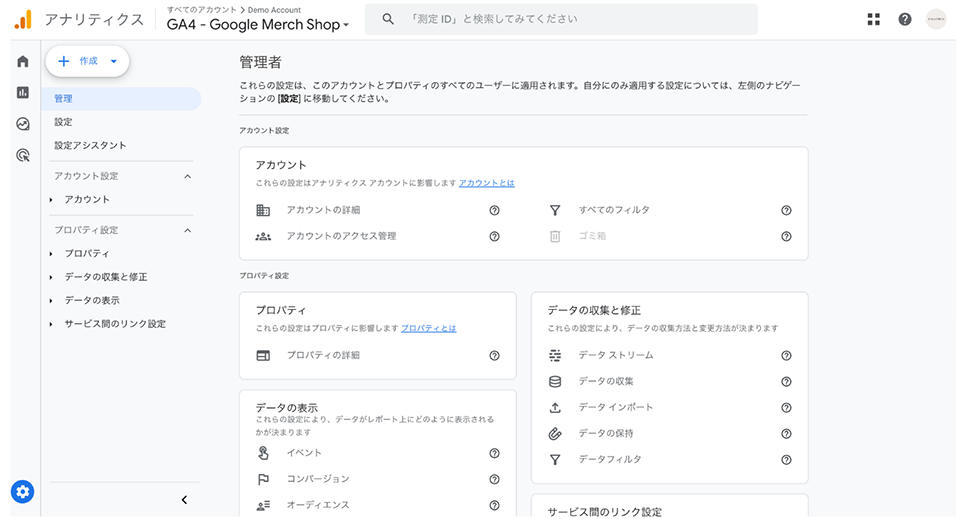This screenshot has height=519, width=960.
Task: Click the Google Analytics logo
Action: coord(23,20)
